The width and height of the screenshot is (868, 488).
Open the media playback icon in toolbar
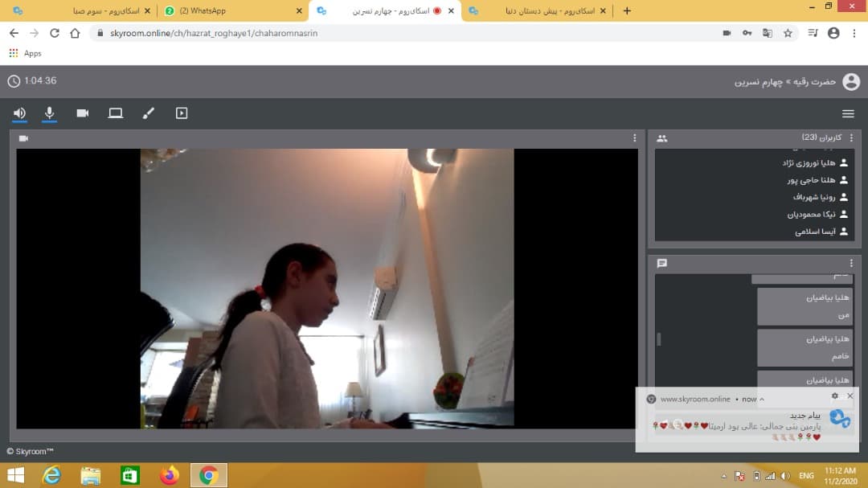pos(182,113)
